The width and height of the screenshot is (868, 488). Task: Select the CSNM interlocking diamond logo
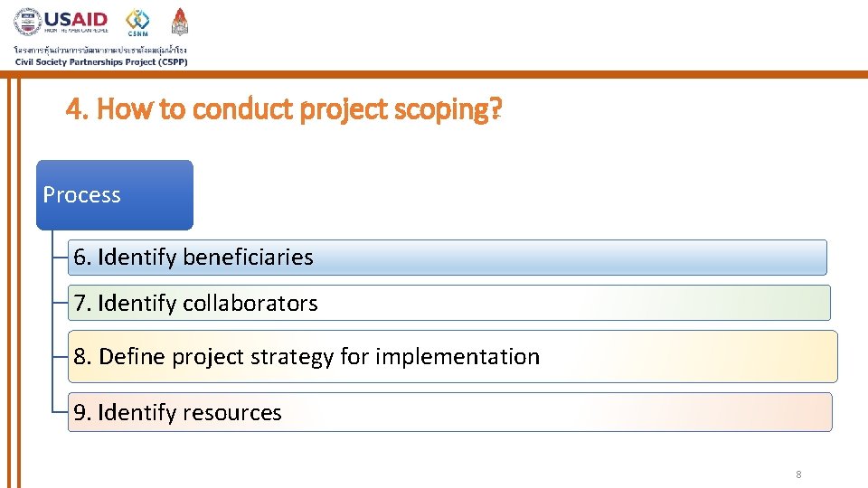coord(137,19)
